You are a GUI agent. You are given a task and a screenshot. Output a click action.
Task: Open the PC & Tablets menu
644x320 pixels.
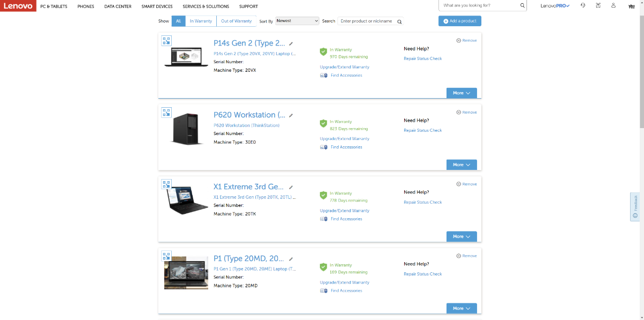tap(54, 6)
